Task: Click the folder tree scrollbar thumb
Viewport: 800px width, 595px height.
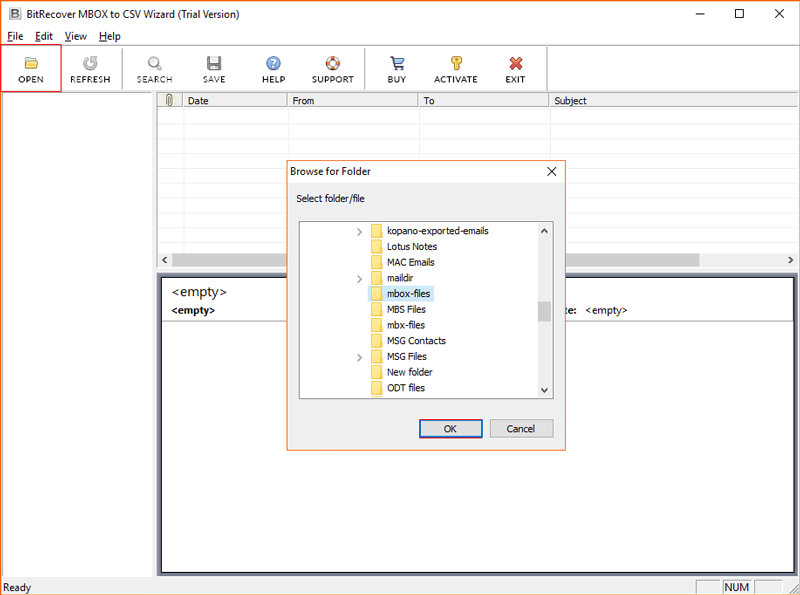Action: click(x=544, y=311)
